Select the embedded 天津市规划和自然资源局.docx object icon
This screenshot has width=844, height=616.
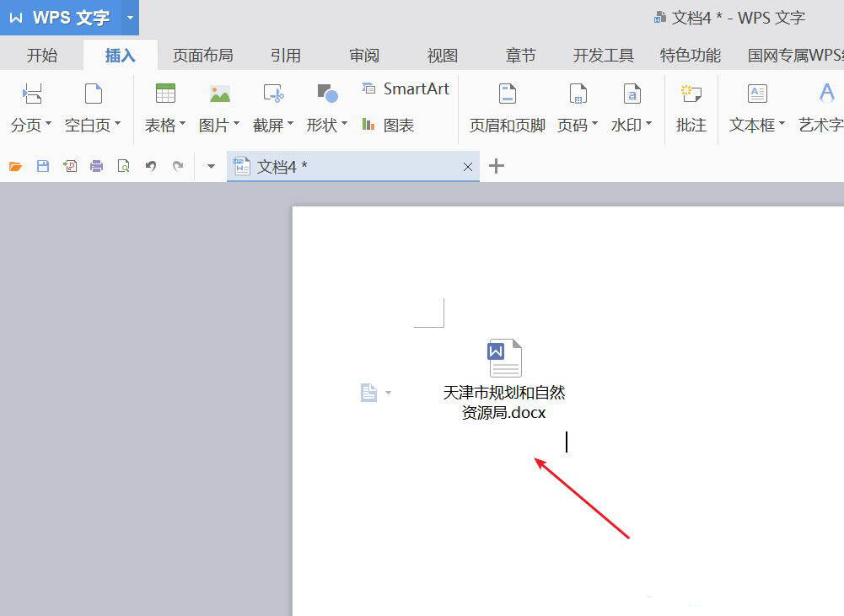point(504,358)
